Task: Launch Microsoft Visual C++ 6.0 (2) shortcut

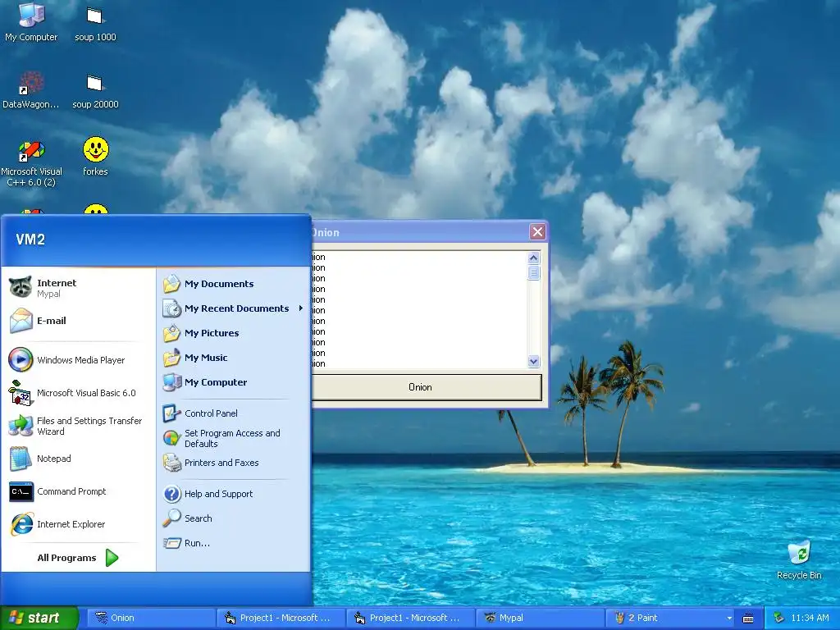Action: [x=31, y=163]
